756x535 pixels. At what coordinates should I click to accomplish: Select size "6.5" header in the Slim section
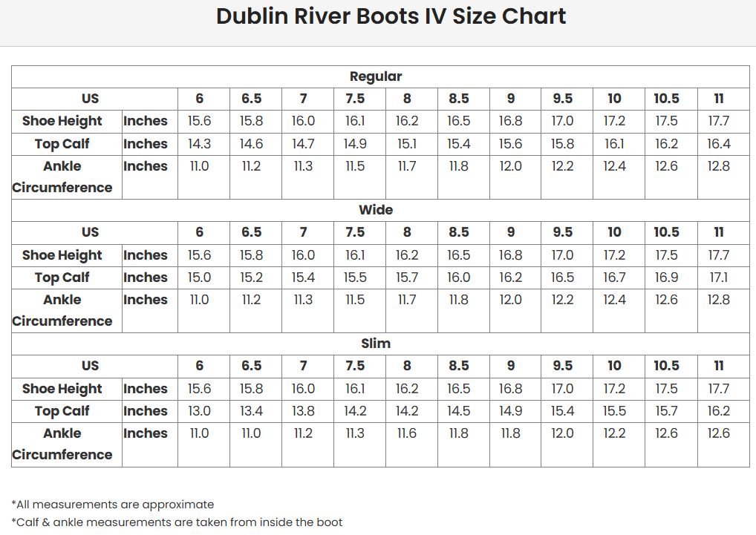tap(251, 366)
